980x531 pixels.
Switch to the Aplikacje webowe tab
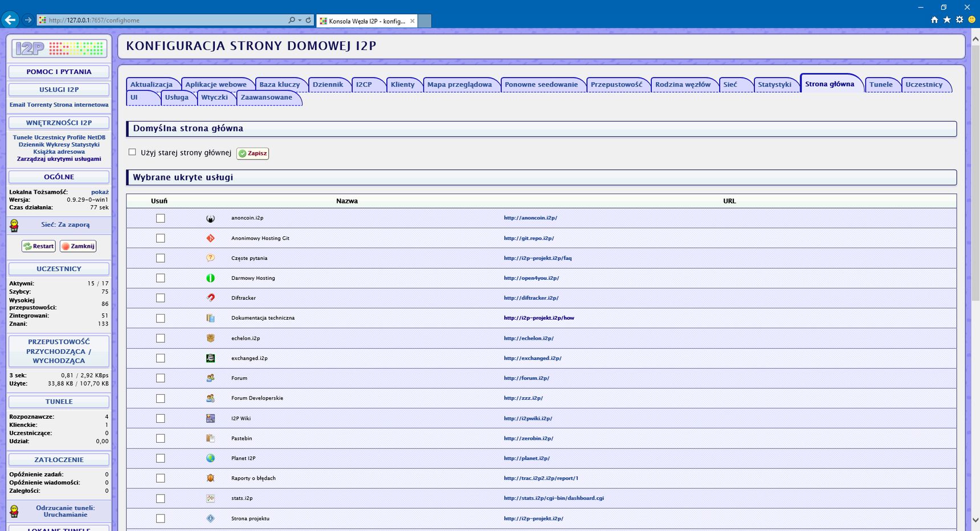coord(216,84)
